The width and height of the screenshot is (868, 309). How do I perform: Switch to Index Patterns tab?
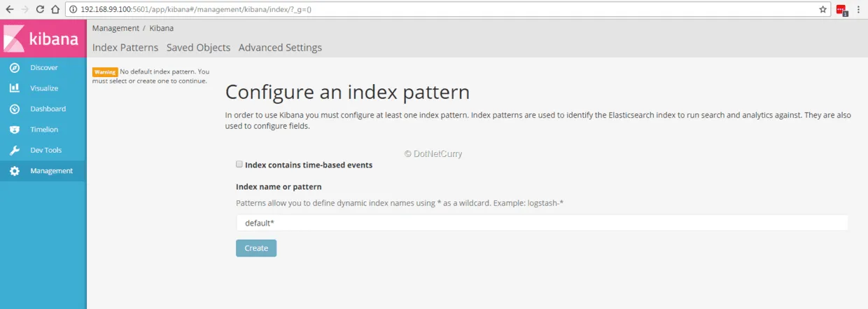pos(125,48)
